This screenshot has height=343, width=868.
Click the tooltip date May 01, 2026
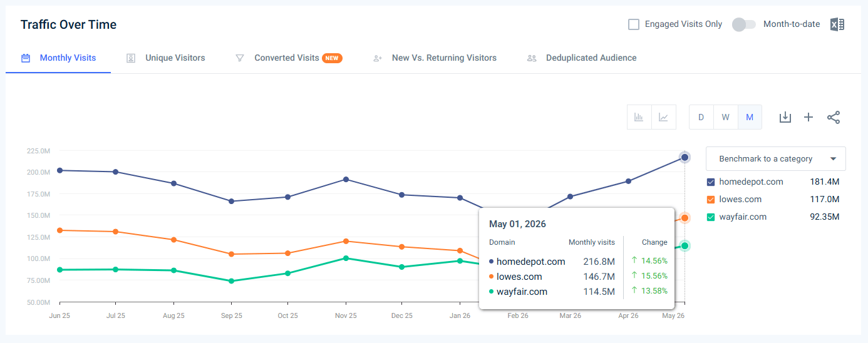coord(517,224)
